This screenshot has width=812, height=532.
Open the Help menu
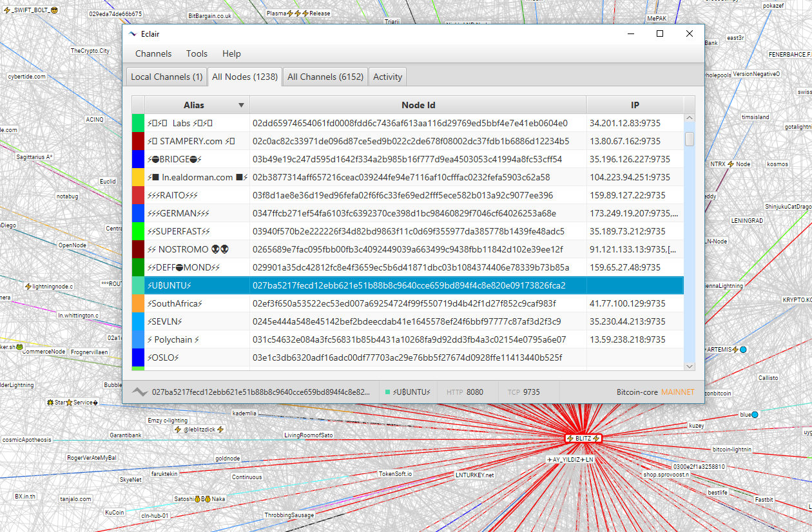click(231, 53)
